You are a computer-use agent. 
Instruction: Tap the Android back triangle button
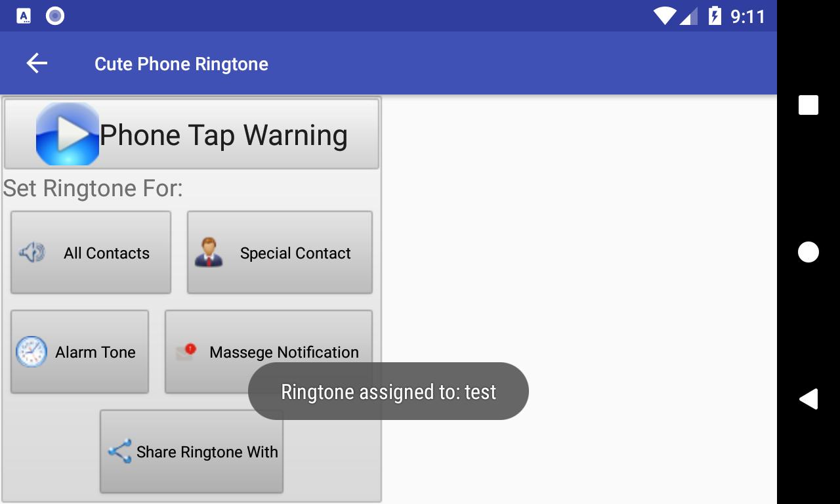tap(808, 399)
